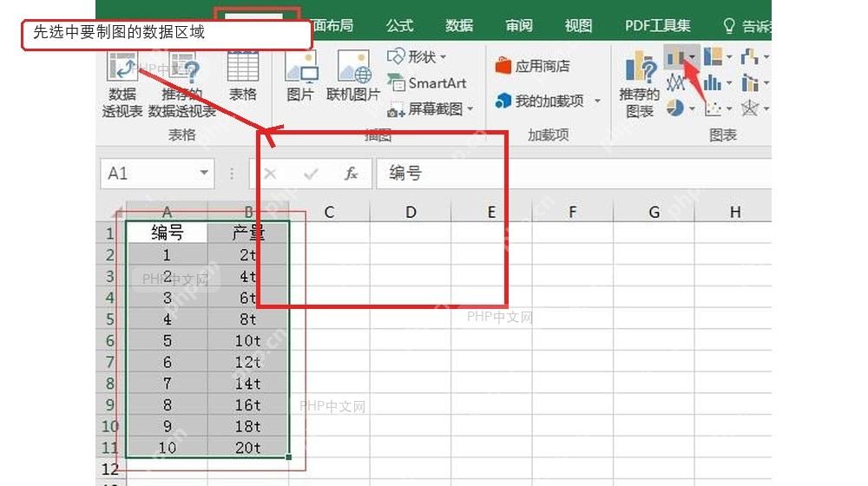Open Recommended PivotTables (推荐的数据透视表)
The image size is (868, 486).
pos(182,84)
